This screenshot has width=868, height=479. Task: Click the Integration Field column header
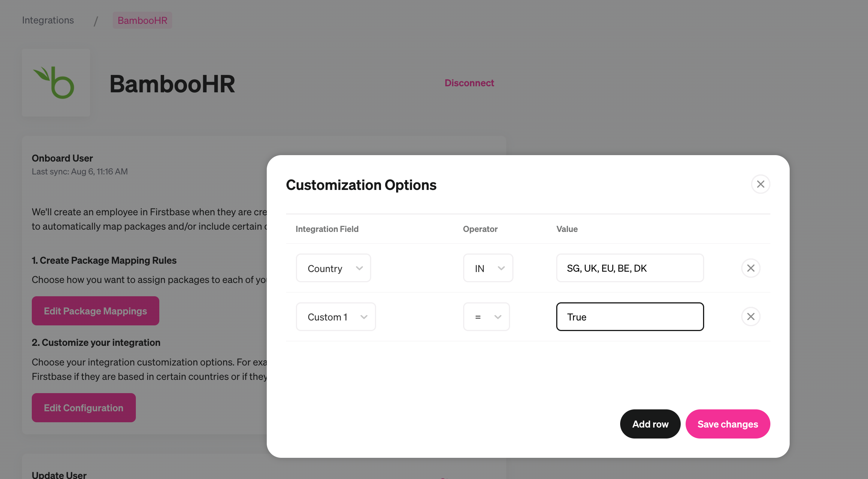click(x=327, y=229)
